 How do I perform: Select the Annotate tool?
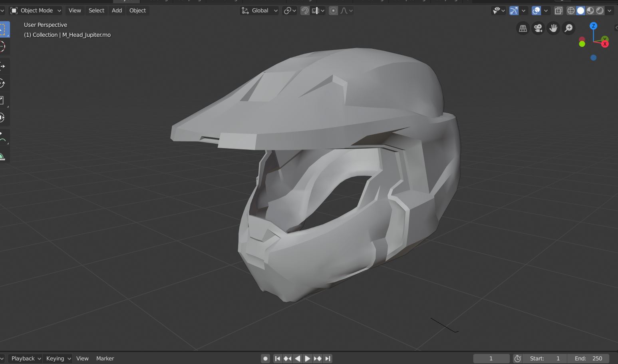[x=3, y=137]
